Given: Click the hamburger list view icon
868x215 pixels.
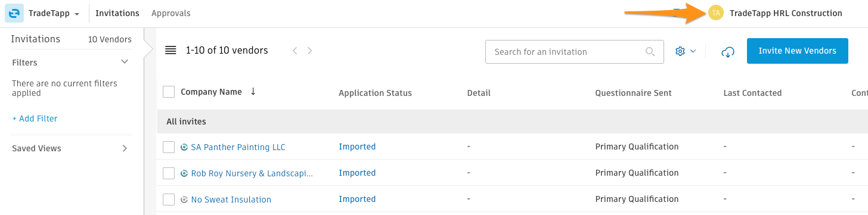Looking at the screenshot, I should [x=170, y=51].
